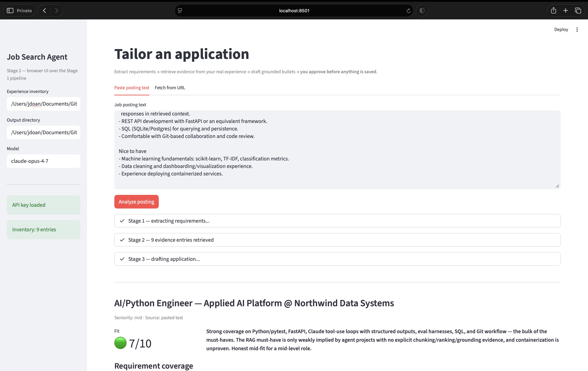Toggle the Safari sidebar icon
Viewport: 588px width, 371px height.
click(x=10, y=11)
